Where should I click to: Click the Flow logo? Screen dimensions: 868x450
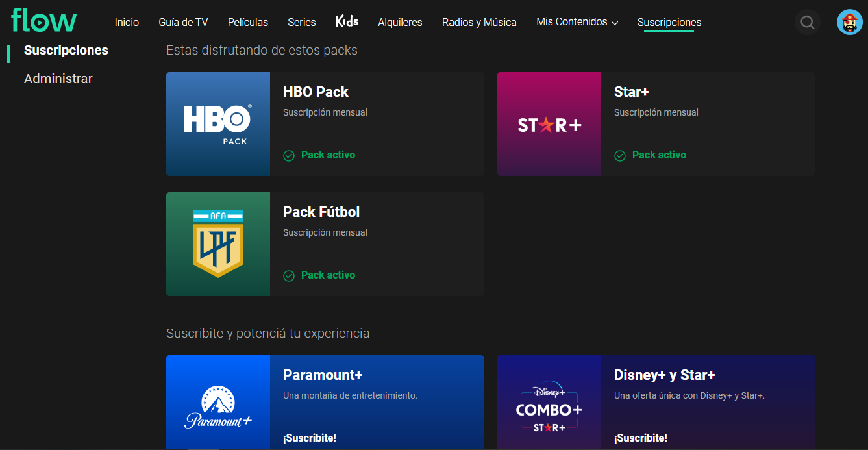[x=43, y=21]
